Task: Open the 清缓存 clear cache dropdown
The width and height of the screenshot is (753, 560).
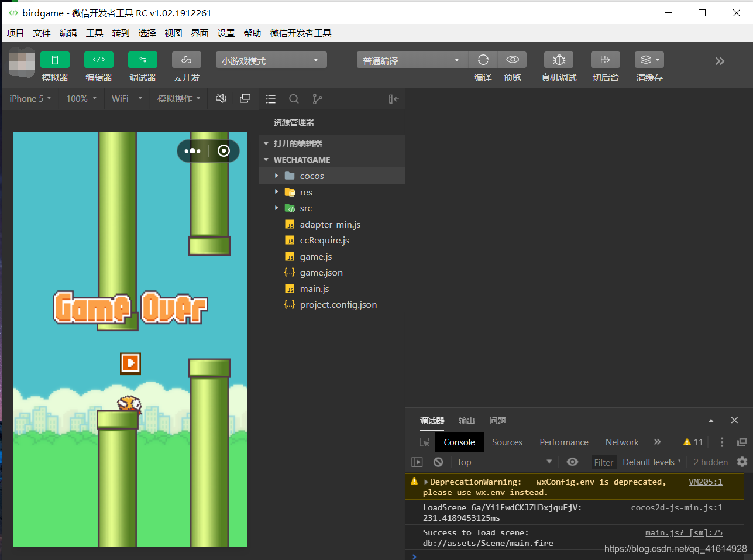Action: click(x=649, y=60)
